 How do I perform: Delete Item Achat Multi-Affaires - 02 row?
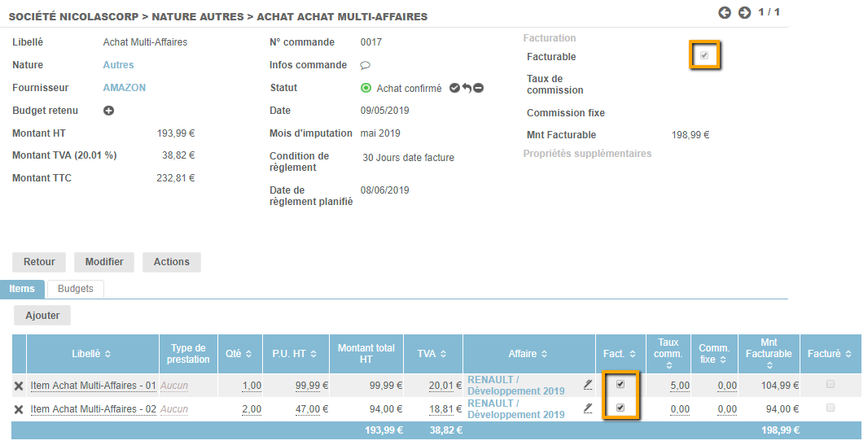pyautogui.click(x=19, y=409)
